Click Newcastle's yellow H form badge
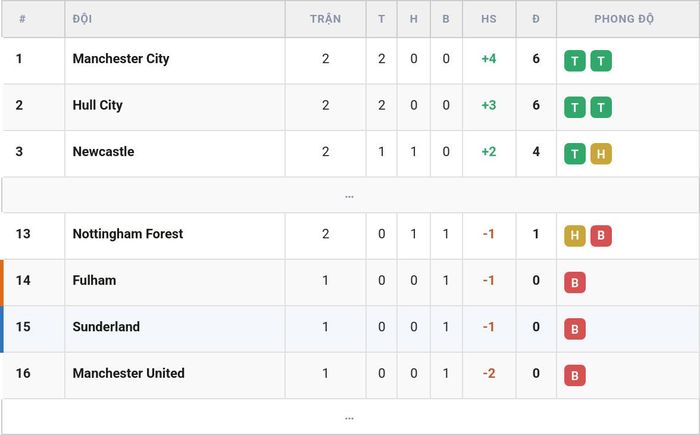700x435 pixels. pos(601,154)
